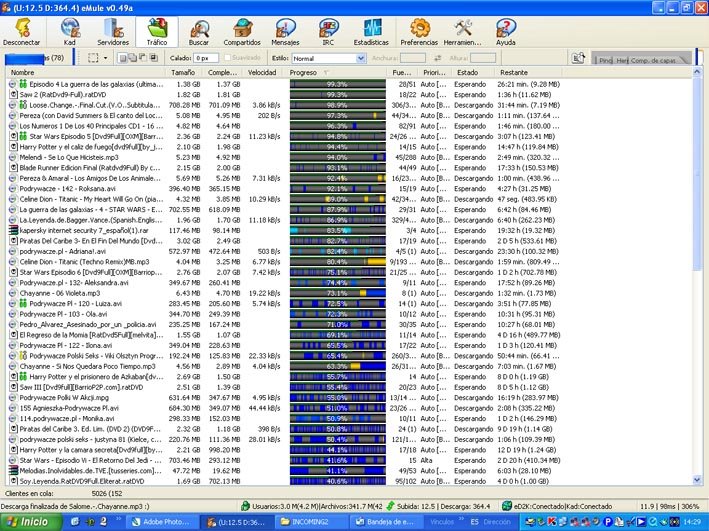709x531 pixels.
Task: Click the download list scroll down arrow
Action: click(x=697, y=480)
